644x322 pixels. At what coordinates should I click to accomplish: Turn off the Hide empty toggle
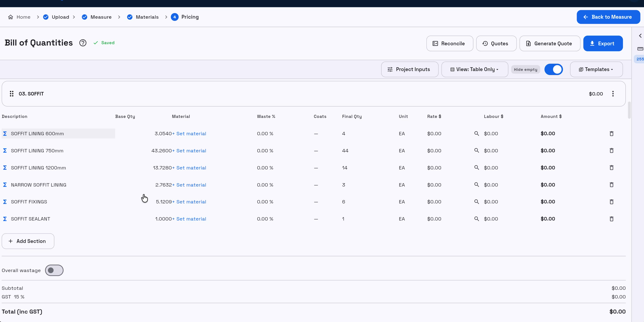pos(553,70)
